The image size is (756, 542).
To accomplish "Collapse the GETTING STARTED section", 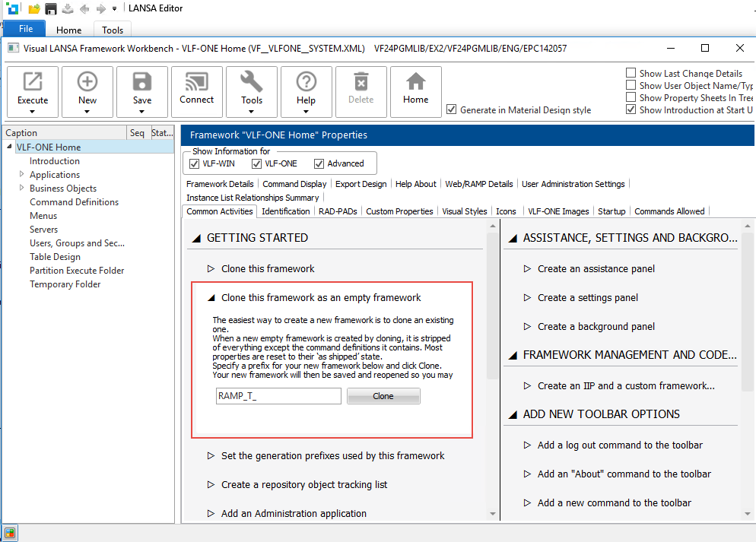I will point(196,239).
